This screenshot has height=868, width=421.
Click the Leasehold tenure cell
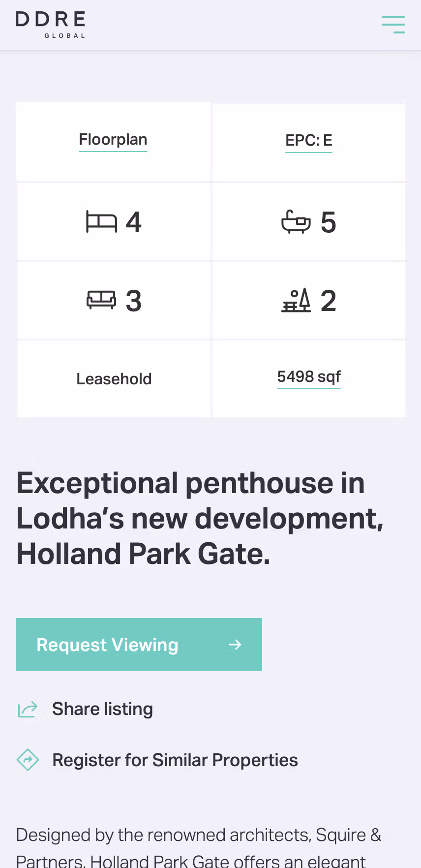[x=114, y=379]
